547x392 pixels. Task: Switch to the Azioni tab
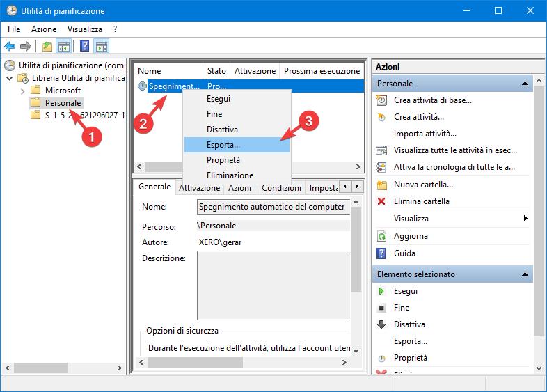(239, 188)
